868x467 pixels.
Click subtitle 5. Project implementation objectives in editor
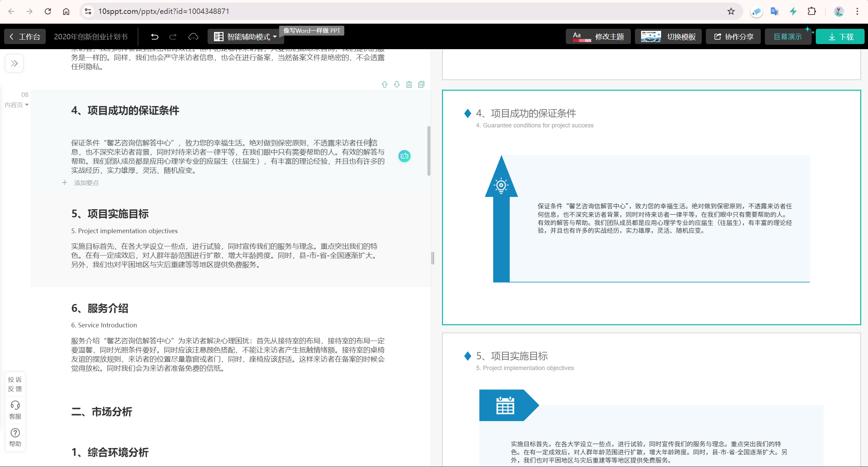point(124,231)
